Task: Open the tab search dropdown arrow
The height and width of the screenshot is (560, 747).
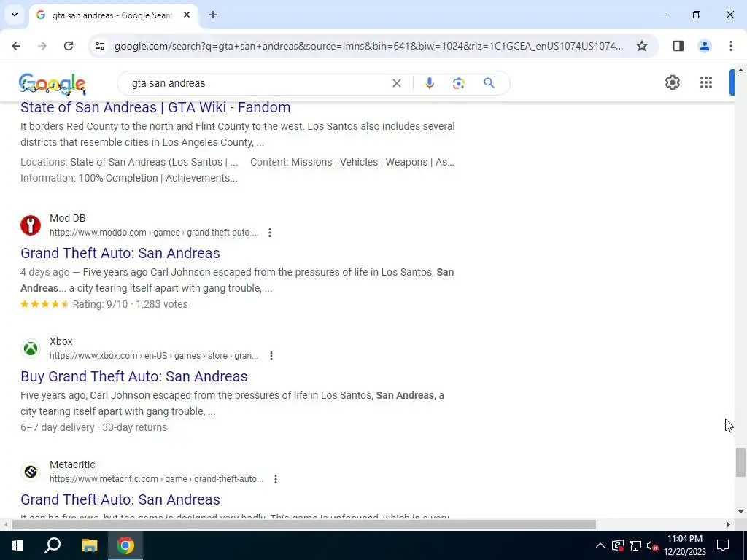Action: [15, 15]
